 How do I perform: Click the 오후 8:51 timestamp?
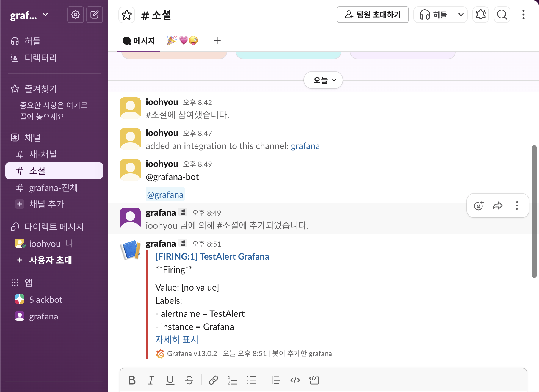206,244
